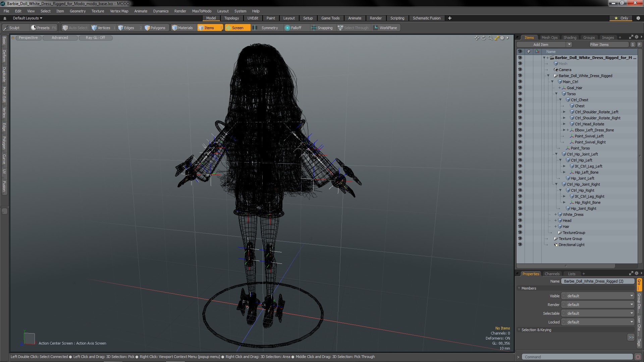Viewport: 644px width, 362px height.
Task: Hide the Directional Light item
Action: point(520,245)
